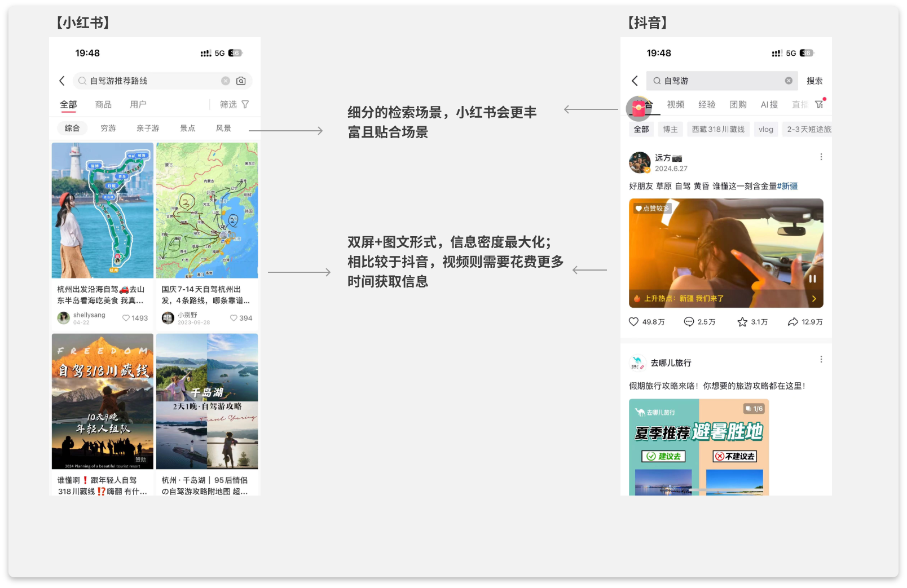Open more options for the 去哪儿旅行 post
Screen dimensions: 907x588
point(821,359)
